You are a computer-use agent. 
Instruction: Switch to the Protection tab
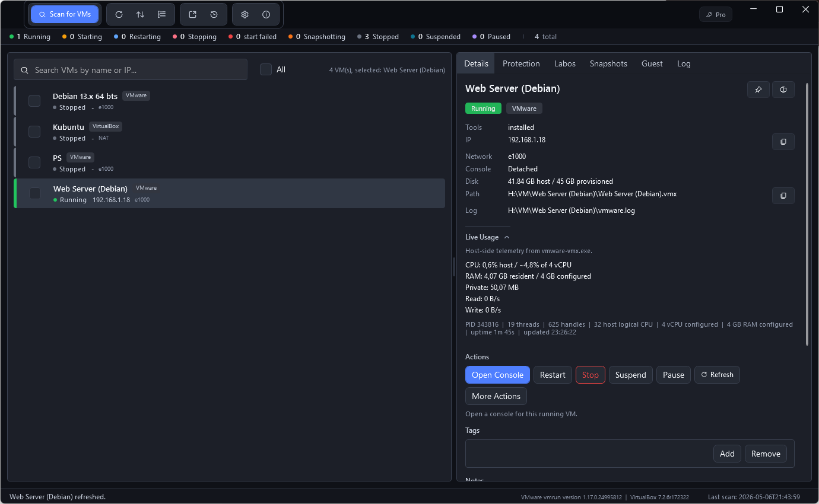point(521,63)
